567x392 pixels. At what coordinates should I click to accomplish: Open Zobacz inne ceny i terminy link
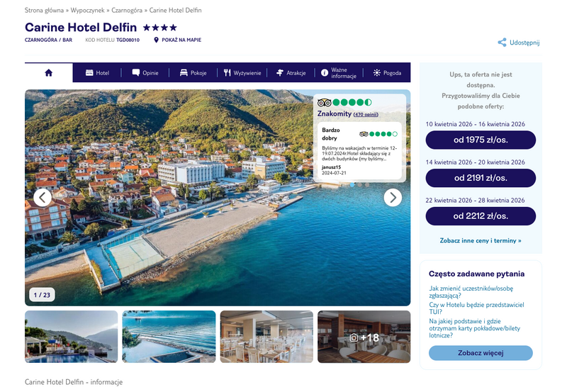pos(481,240)
